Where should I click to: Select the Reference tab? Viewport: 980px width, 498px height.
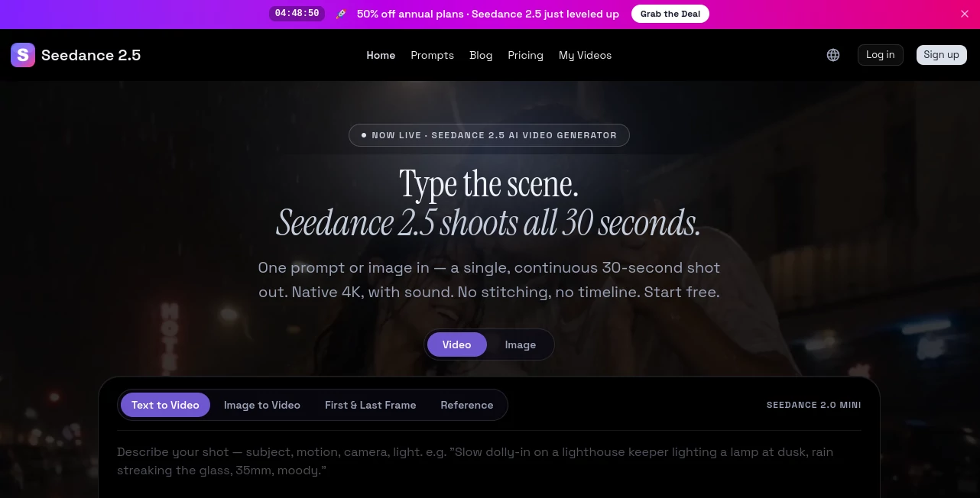pos(467,405)
